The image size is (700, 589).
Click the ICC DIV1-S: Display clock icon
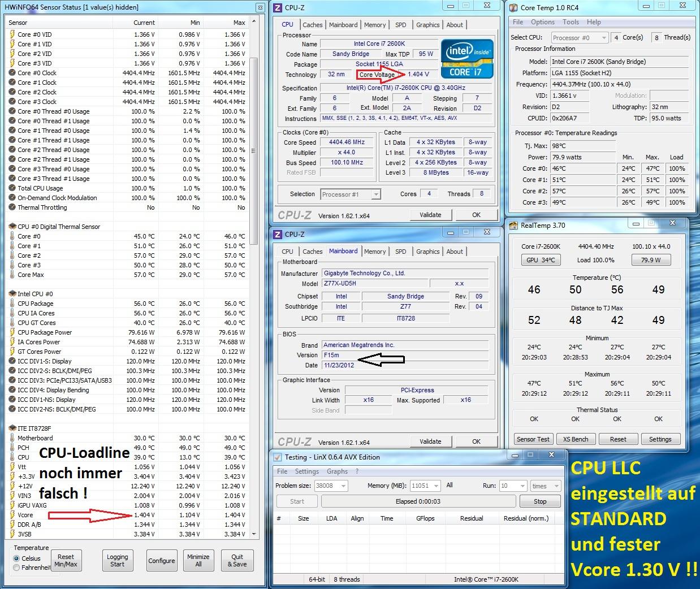[x=12, y=361]
